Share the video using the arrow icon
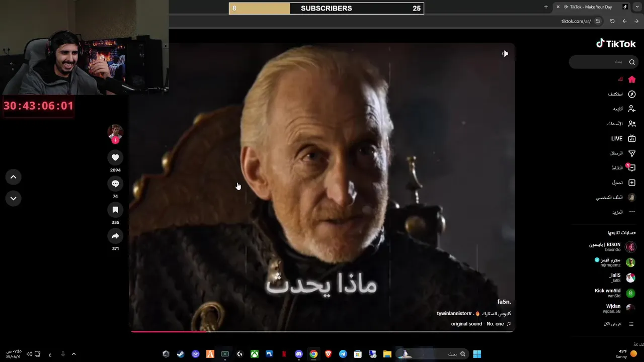The height and width of the screenshot is (362, 644). tap(115, 236)
